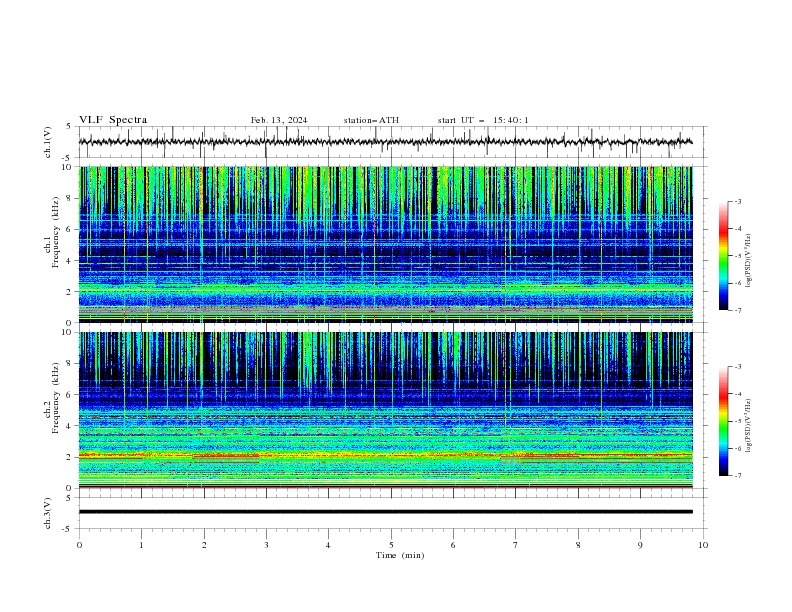
Task: Click time axis tick label "2"
Action: tap(204, 545)
